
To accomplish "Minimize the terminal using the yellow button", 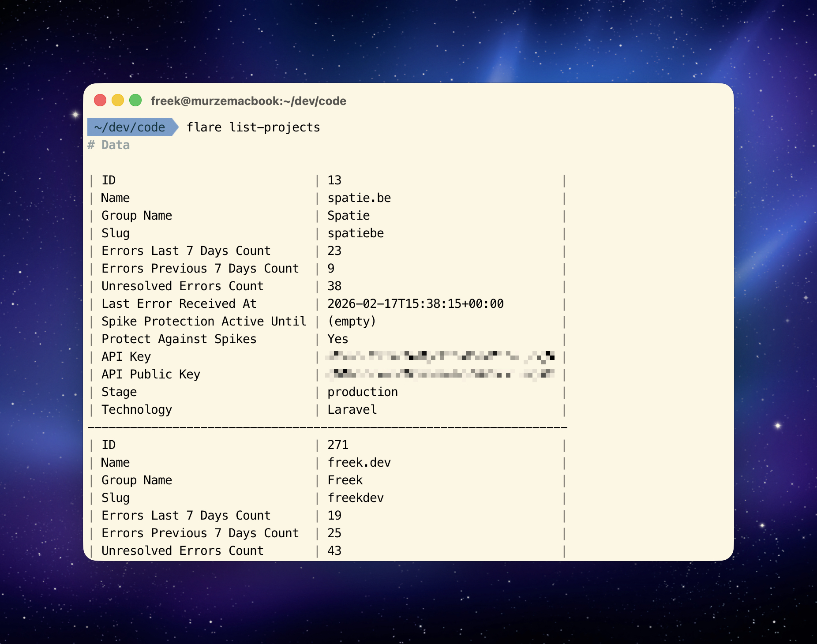I will coord(118,101).
